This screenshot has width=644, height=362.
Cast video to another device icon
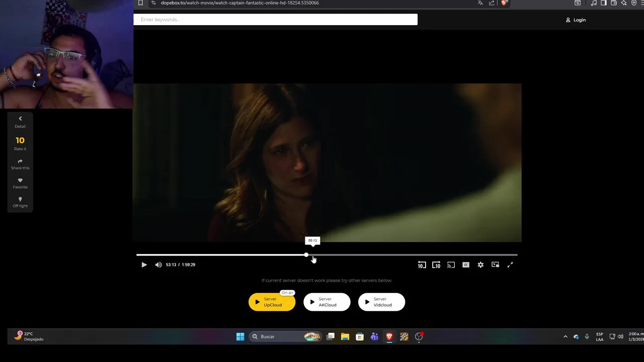(x=451, y=265)
